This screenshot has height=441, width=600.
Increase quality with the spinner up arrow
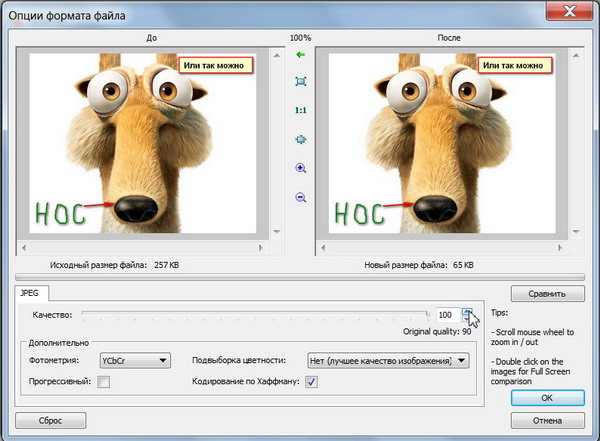[467, 311]
